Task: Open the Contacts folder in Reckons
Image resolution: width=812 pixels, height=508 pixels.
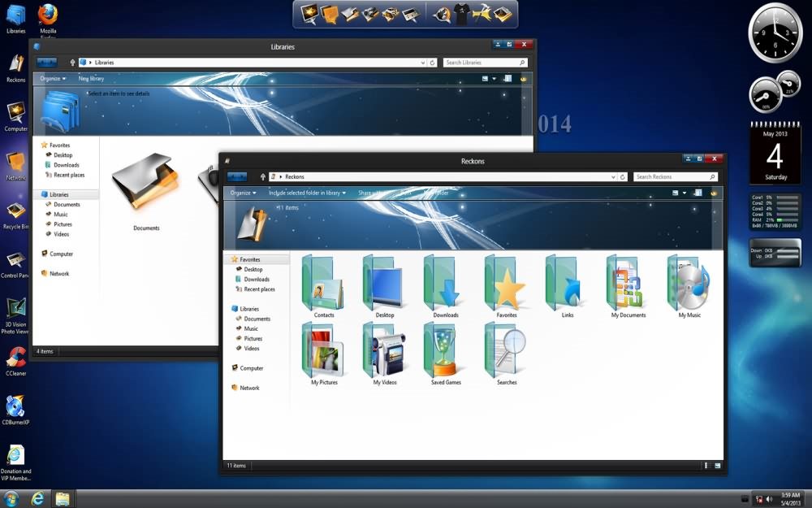Action: click(323, 283)
